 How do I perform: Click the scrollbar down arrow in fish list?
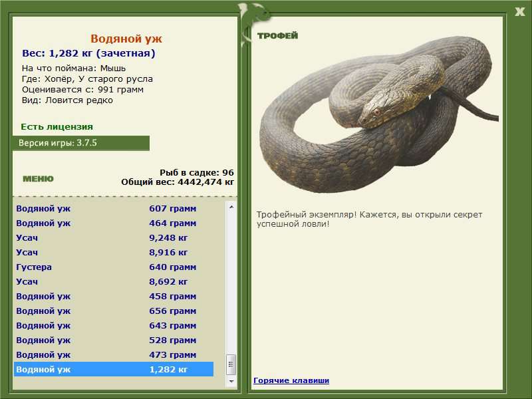231,381
